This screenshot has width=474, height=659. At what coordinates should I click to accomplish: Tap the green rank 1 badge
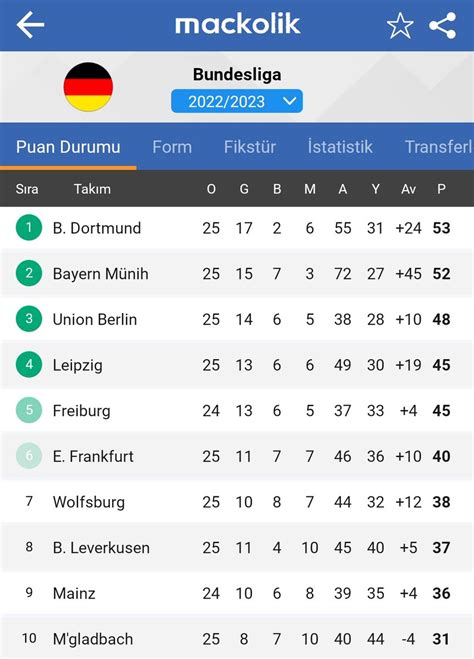29,227
